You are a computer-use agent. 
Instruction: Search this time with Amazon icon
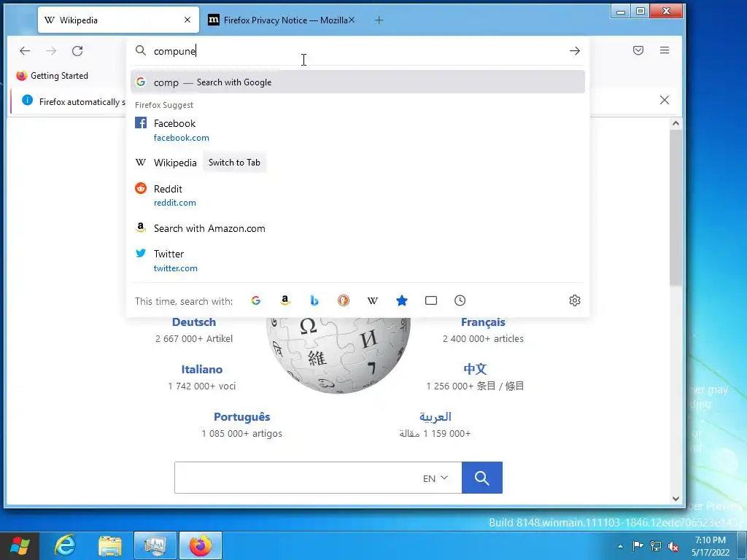coord(285,300)
